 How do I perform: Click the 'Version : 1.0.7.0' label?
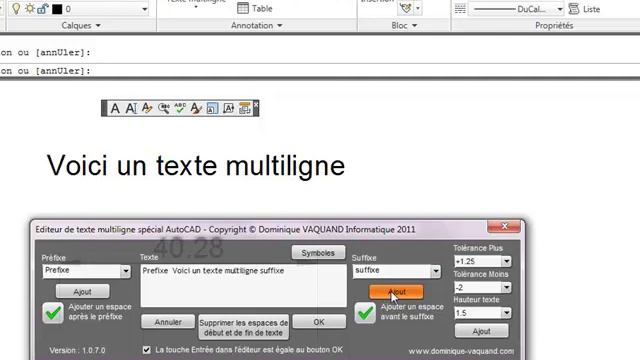coord(77,350)
